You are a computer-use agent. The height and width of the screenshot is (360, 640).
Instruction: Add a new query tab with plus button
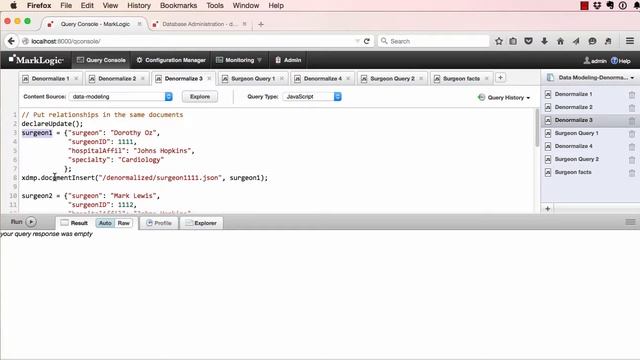(x=500, y=78)
